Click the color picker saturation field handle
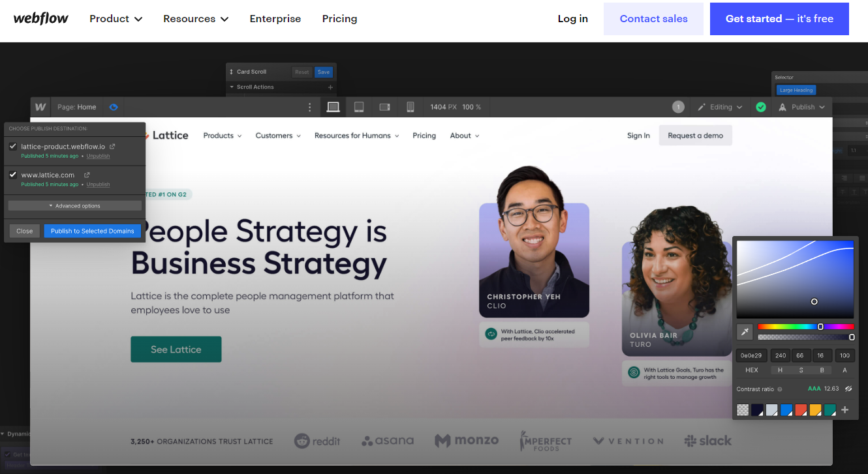Viewport: 868px width, 474px height. pyautogui.click(x=814, y=301)
